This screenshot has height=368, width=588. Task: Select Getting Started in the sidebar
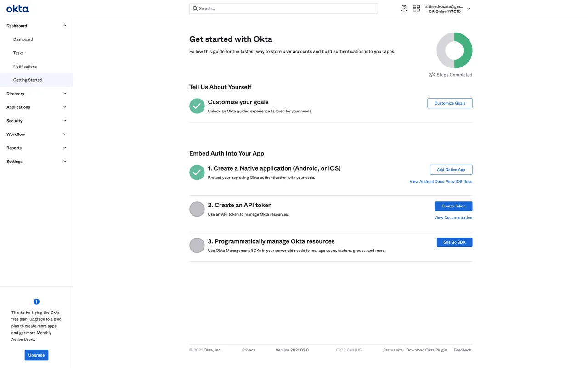pos(36,80)
